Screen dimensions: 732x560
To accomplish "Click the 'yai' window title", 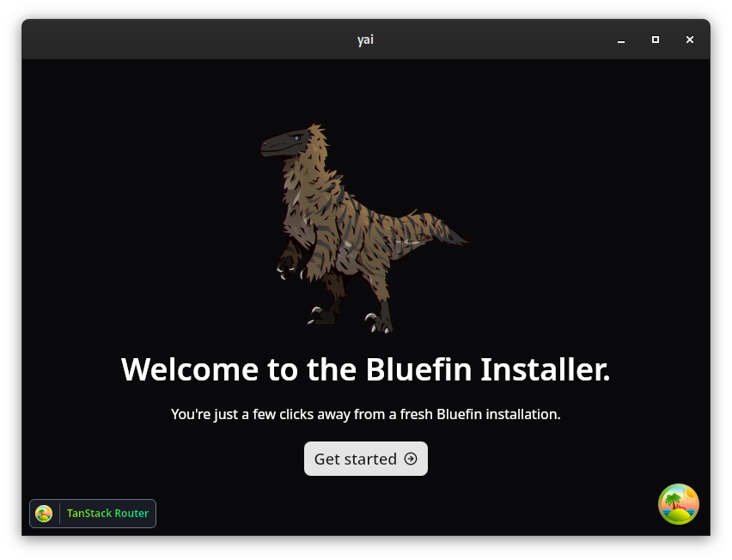I will (365, 40).
